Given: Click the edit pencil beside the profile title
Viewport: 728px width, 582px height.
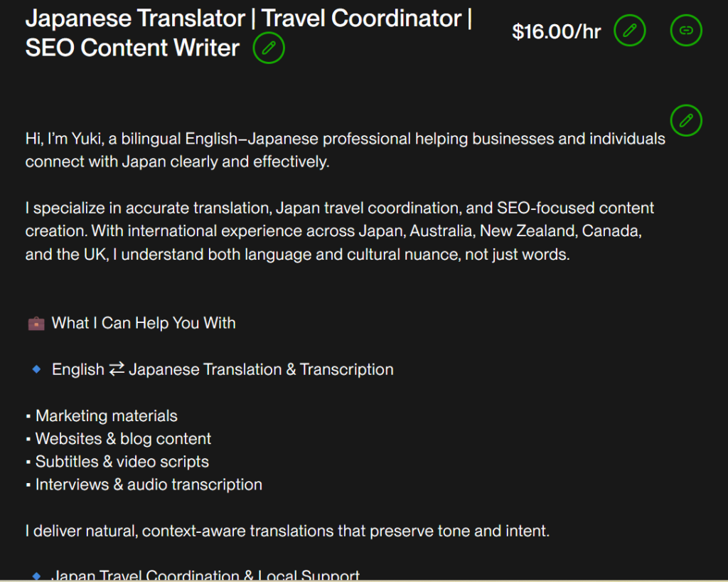Looking at the screenshot, I should 268,48.
